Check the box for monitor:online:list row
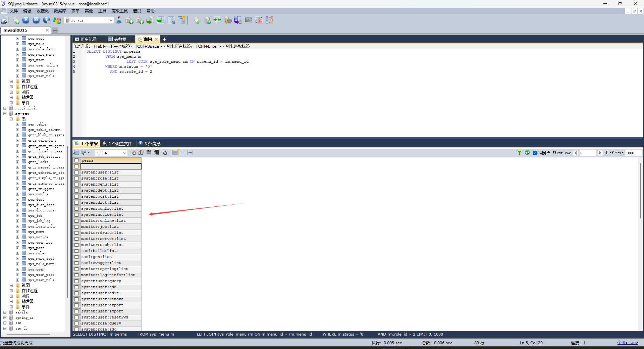The height and width of the screenshot is (349, 644). (x=76, y=221)
